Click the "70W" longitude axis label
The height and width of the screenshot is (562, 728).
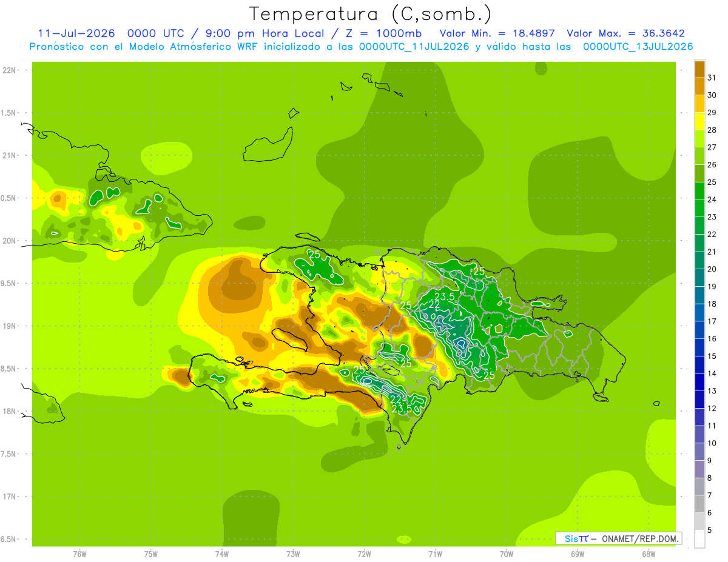[x=507, y=554]
